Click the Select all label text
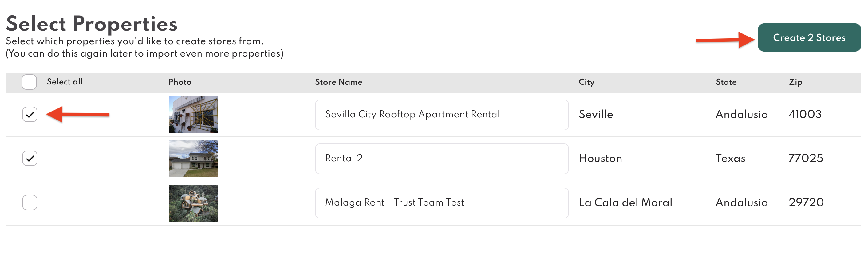 tap(64, 82)
